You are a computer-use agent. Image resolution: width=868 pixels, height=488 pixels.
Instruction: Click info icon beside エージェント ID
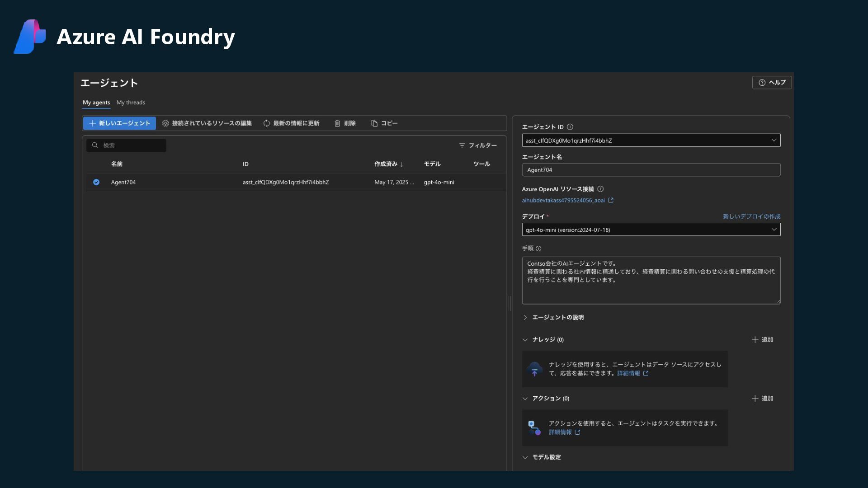[570, 127]
